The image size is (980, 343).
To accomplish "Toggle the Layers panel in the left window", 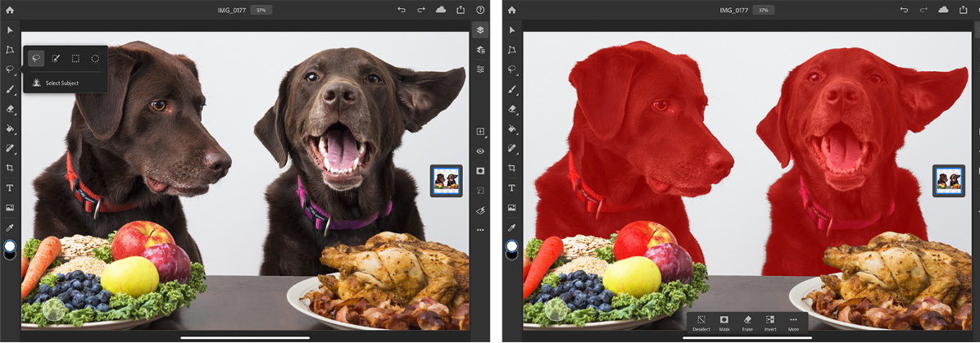I will click(480, 30).
